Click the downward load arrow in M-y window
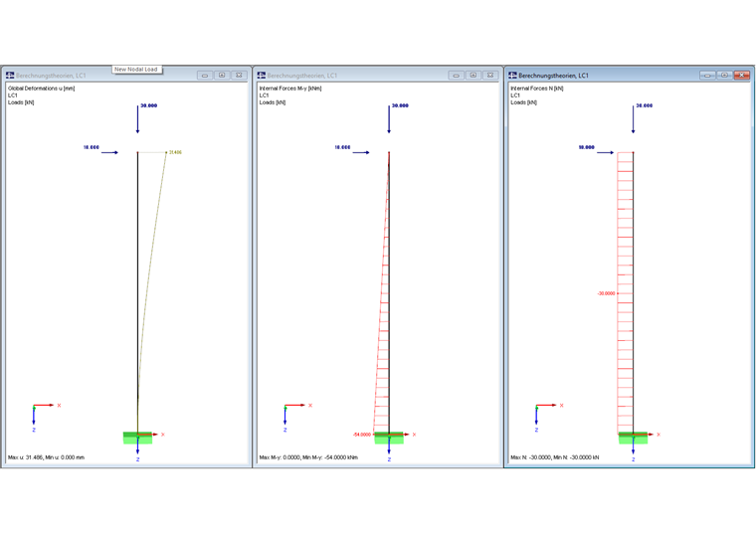 tap(389, 119)
